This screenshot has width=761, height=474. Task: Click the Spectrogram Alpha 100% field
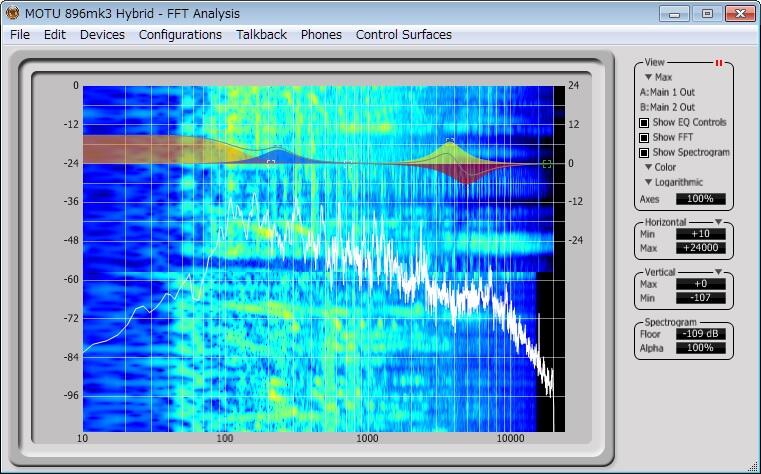701,348
